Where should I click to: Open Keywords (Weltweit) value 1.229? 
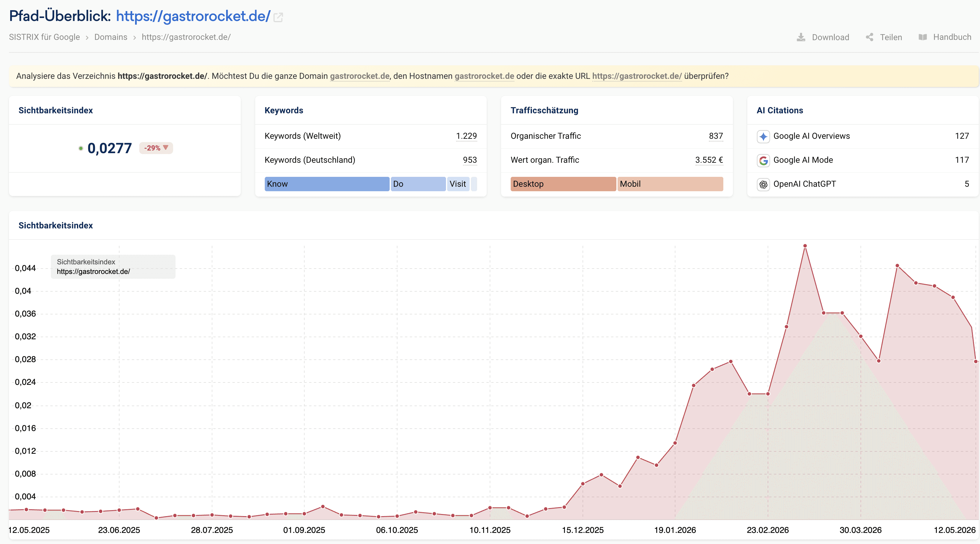click(x=466, y=136)
